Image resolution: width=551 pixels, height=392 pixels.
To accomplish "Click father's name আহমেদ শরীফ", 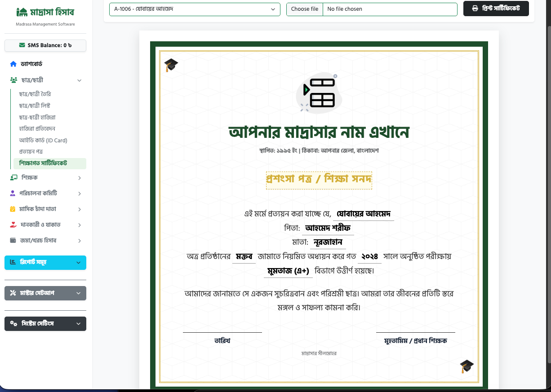I will 328,228.
